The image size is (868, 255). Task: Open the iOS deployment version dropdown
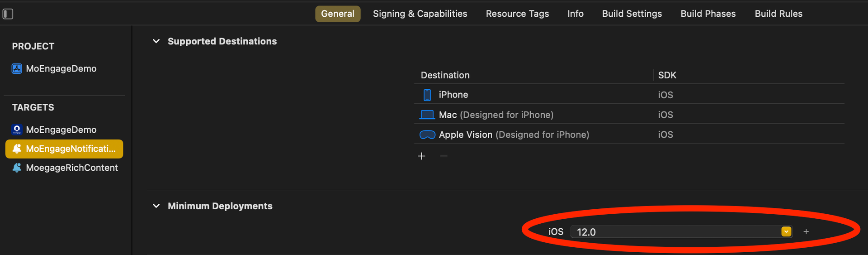coord(786,232)
